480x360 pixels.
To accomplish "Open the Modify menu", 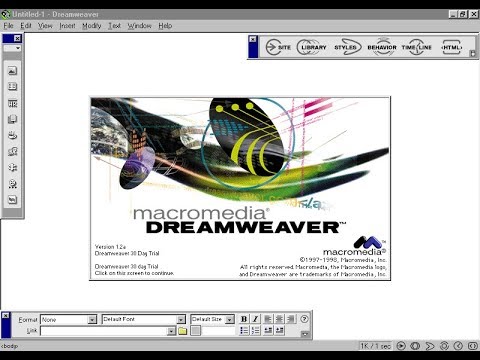I will point(92,26).
